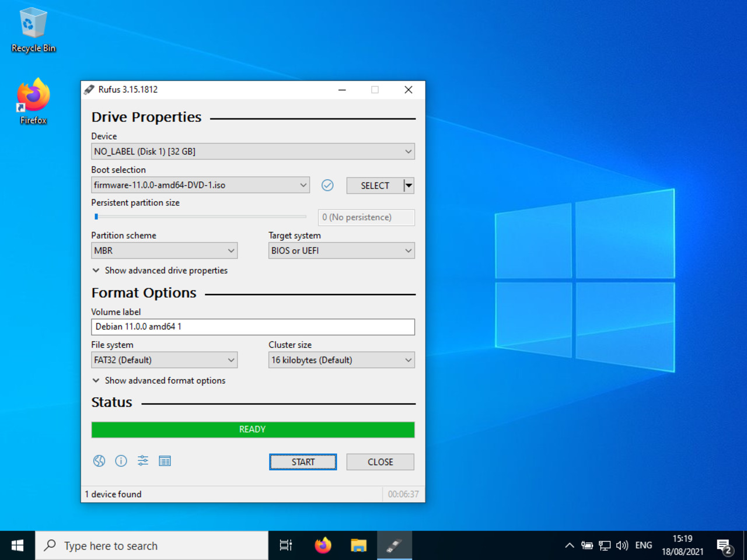Close the Rufus window with X
The width and height of the screenshot is (747, 560).
pos(409,89)
